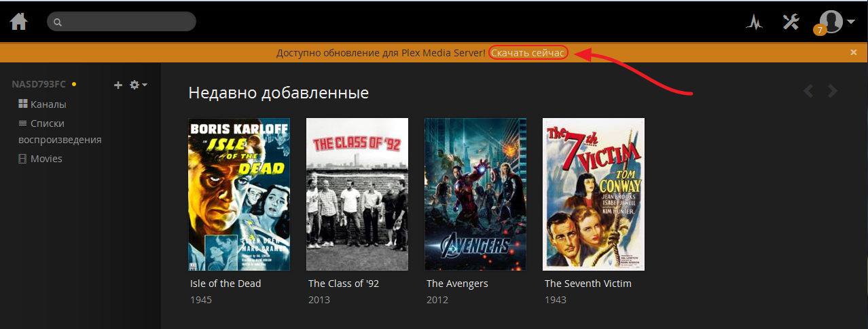
Task: Open Списки воспроизведения playlists
Action: pyautogui.click(x=60, y=132)
